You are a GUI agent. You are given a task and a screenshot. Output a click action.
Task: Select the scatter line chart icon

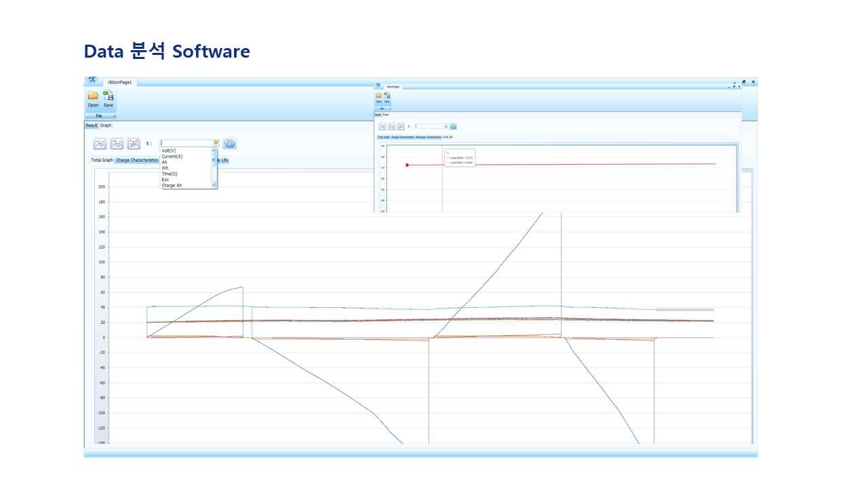pyautogui.click(x=134, y=144)
